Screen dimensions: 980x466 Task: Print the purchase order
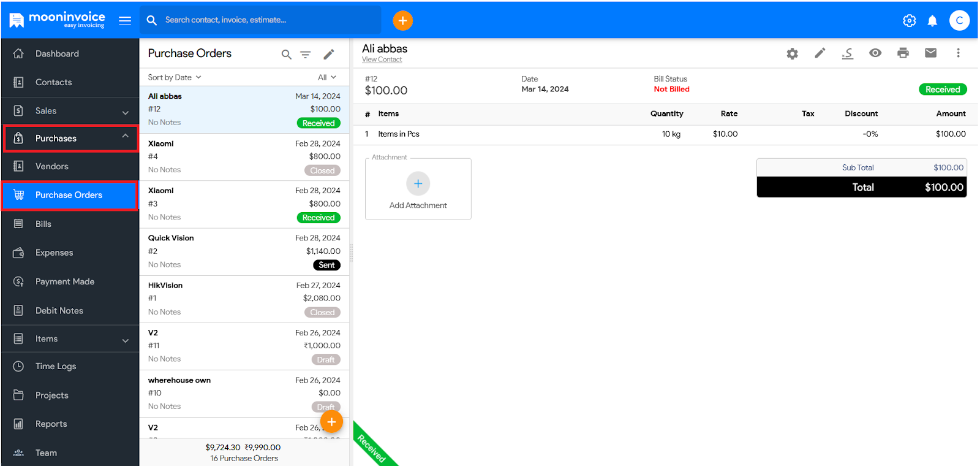click(x=903, y=53)
